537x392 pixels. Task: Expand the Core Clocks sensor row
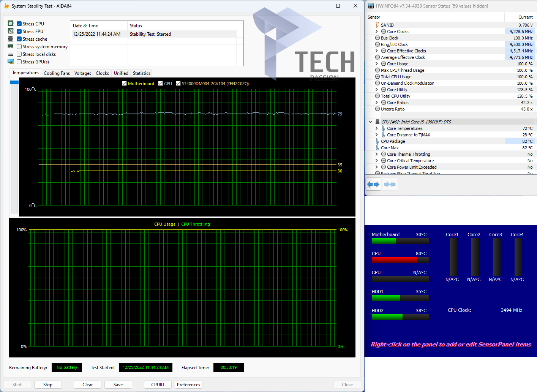[377, 32]
